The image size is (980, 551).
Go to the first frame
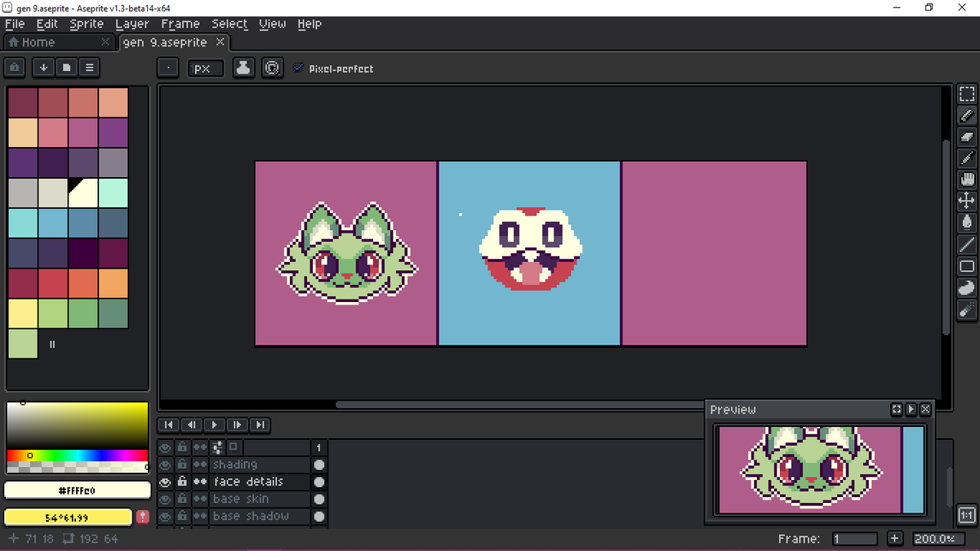(x=168, y=424)
